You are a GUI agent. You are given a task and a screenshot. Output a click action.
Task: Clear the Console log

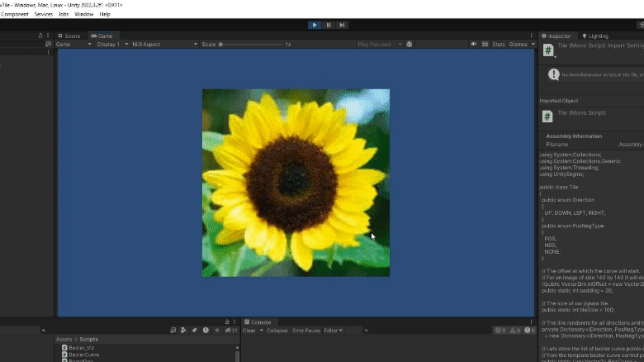(249, 331)
